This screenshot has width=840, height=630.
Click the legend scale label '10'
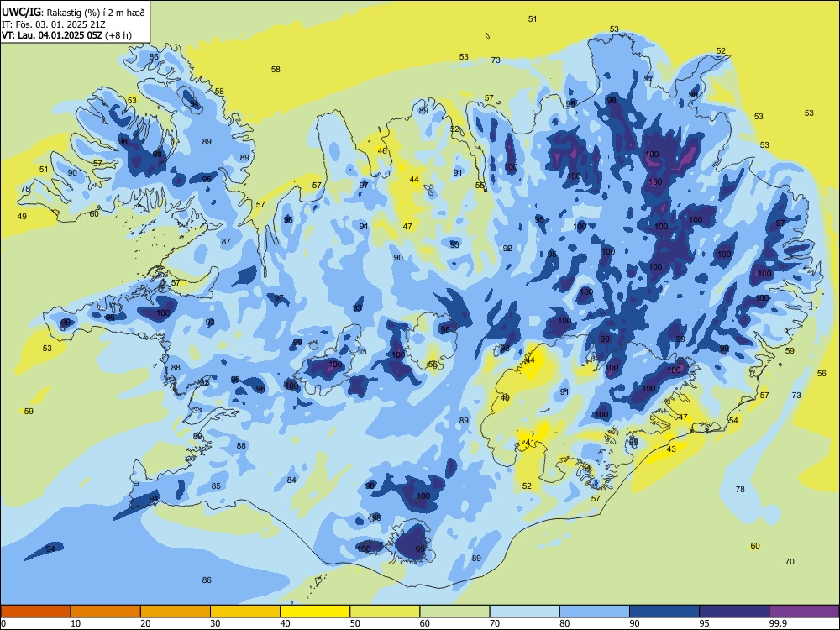(x=76, y=623)
